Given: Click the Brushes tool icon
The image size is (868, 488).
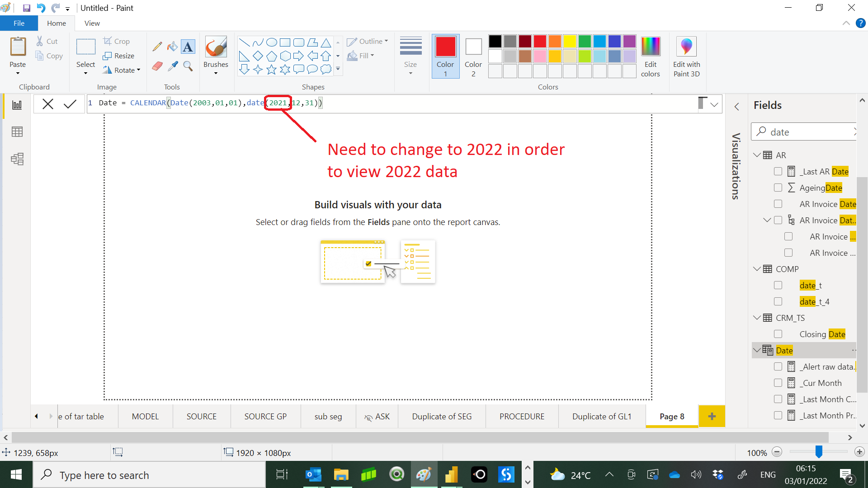Looking at the screenshot, I should [x=216, y=47].
